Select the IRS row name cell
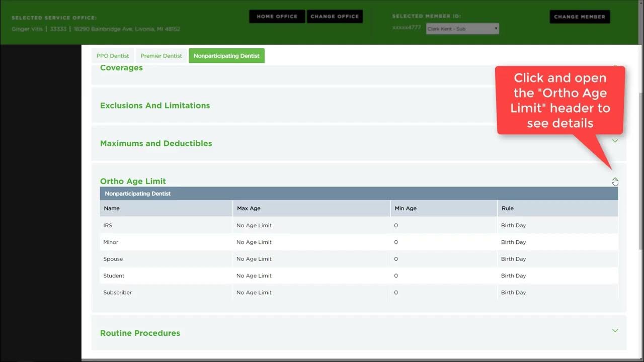Image resolution: width=644 pixels, height=362 pixels. click(x=166, y=225)
